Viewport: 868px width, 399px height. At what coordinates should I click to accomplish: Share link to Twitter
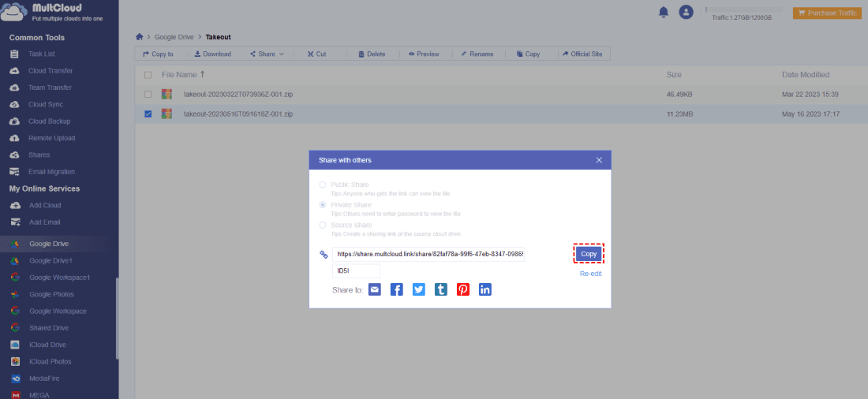point(419,289)
